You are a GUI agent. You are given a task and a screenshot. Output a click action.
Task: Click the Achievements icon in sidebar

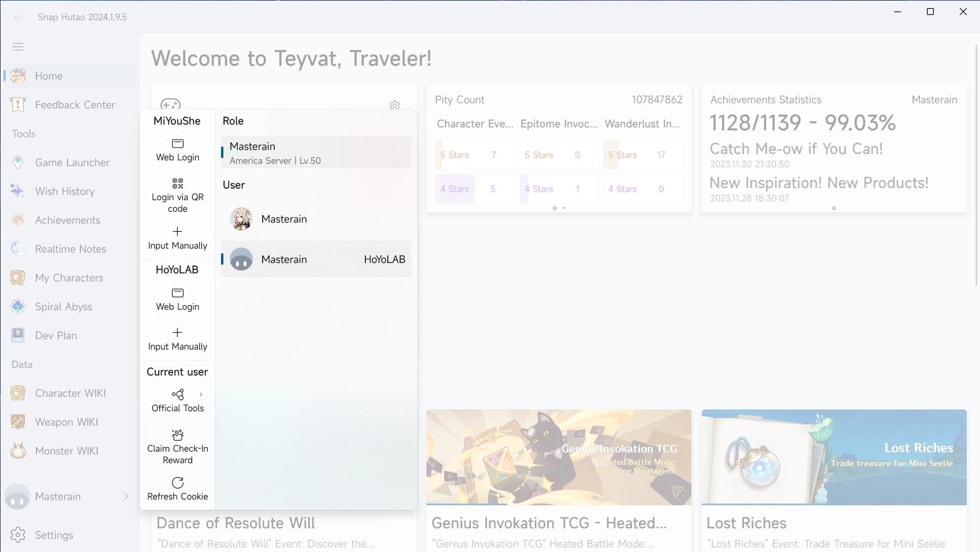pos(18,220)
